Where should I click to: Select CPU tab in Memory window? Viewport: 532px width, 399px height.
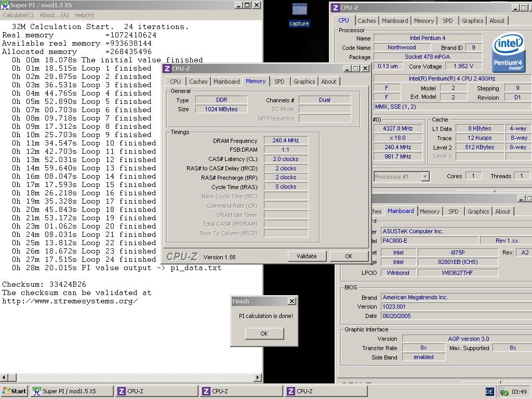176,82
